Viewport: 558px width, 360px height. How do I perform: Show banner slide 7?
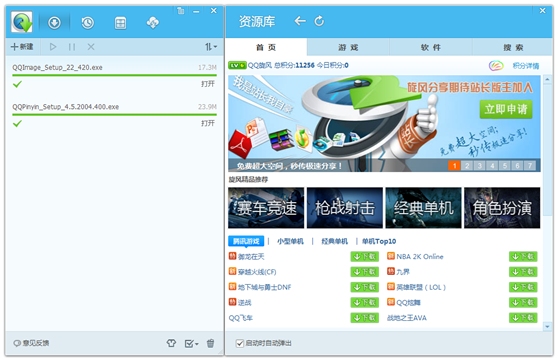pos(530,165)
